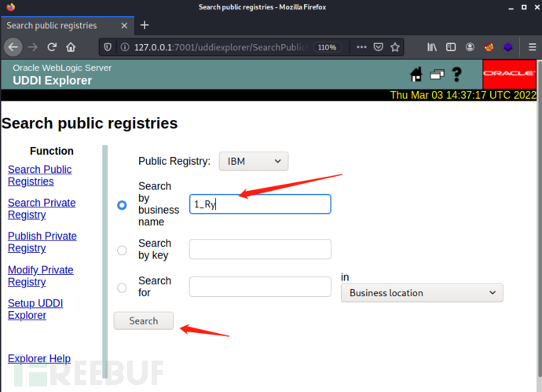Open the Setup UDDI Explorer link
Screen dimensions: 542x392
(x=35, y=309)
